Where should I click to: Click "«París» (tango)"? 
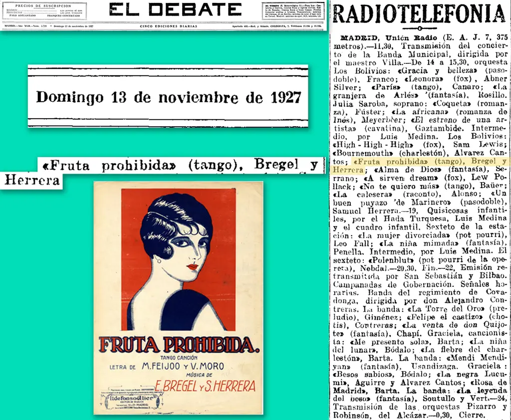click(x=406, y=87)
